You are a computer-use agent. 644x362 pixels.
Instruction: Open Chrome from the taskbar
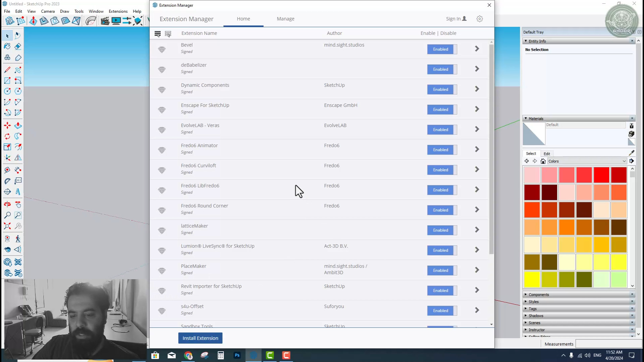(x=188, y=355)
